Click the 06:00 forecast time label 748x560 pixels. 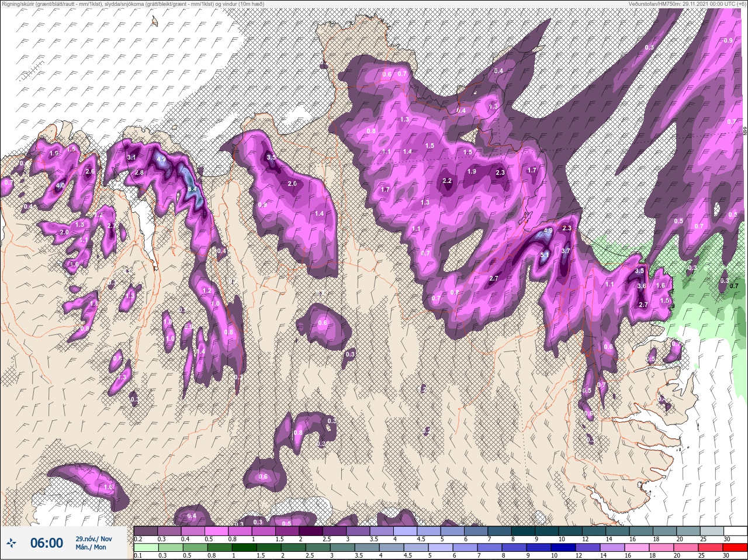(x=46, y=543)
